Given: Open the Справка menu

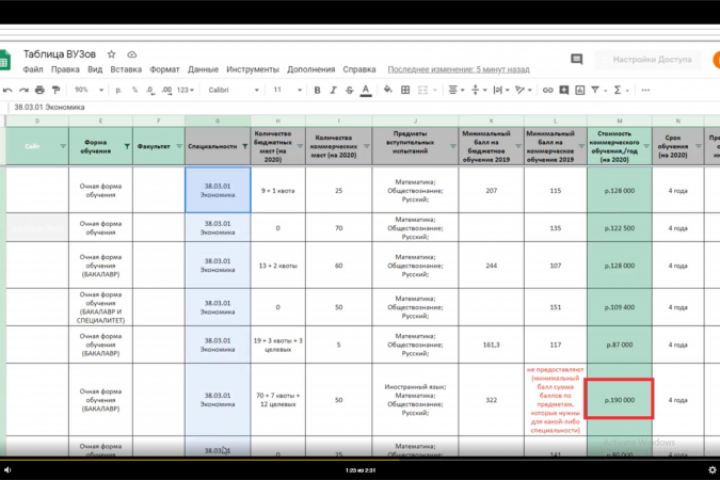Looking at the screenshot, I should pos(359,69).
